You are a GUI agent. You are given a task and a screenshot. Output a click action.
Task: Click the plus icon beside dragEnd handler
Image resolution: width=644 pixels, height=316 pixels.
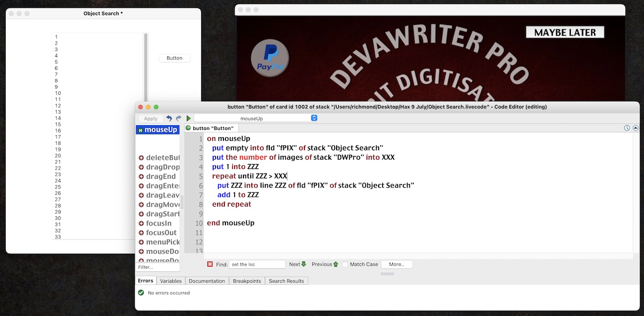point(141,177)
